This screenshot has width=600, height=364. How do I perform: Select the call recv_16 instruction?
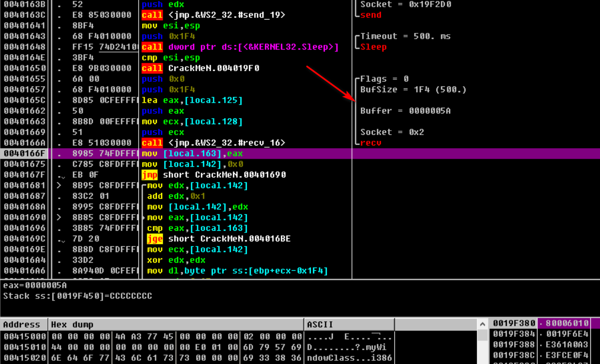pyautogui.click(x=213, y=143)
